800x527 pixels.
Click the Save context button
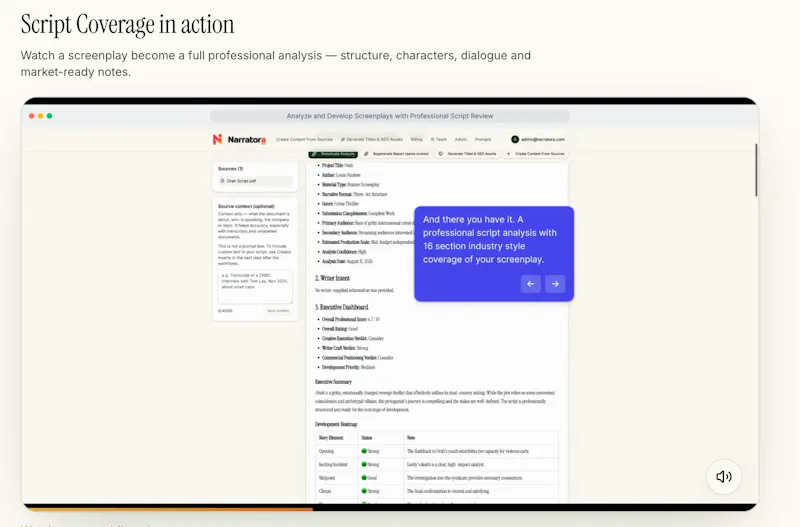pos(278,311)
